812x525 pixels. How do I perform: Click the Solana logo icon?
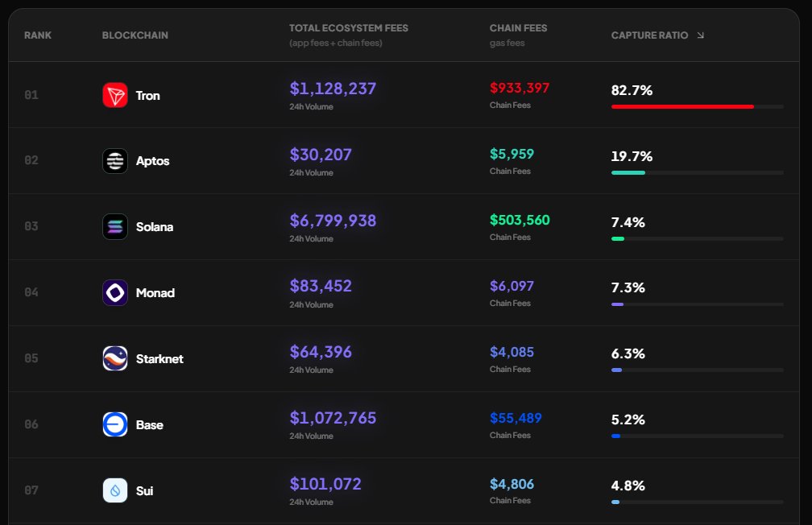pyautogui.click(x=115, y=227)
